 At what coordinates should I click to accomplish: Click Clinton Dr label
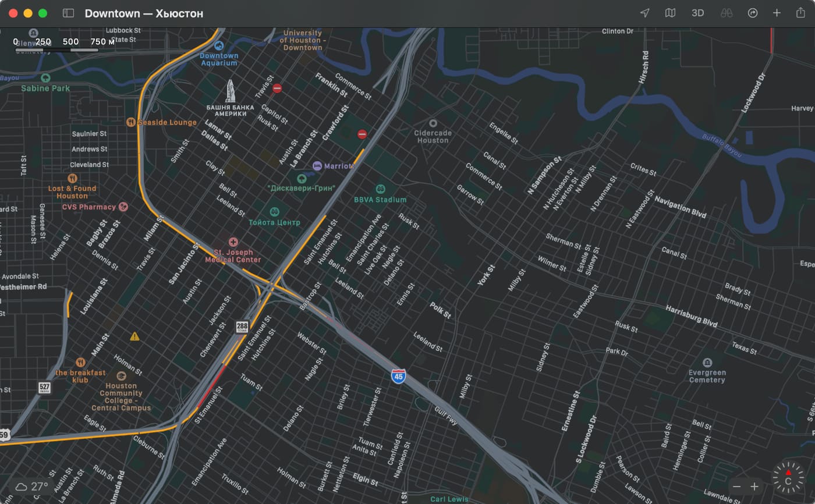pyautogui.click(x=618, y=31)
